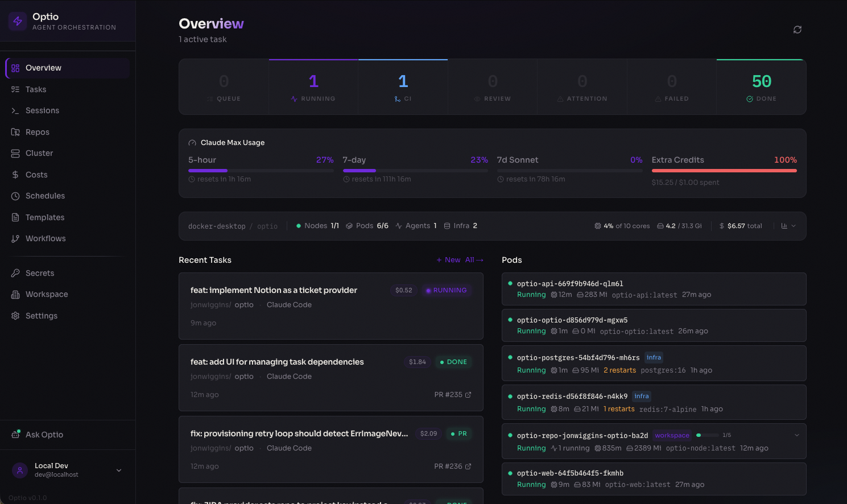
Task: Open PR #235 for the task dependencies task
Action: coord(453,394)
